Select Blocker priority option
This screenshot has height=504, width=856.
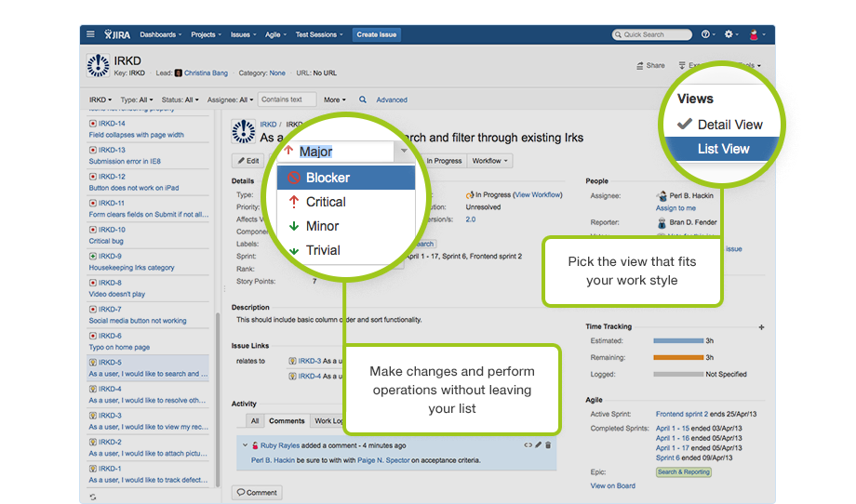(346, 178)
